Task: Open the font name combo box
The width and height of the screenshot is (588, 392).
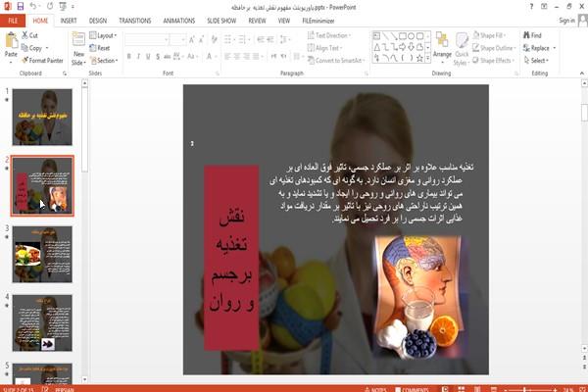Action: pyautogui.click(x=147, y=39)
